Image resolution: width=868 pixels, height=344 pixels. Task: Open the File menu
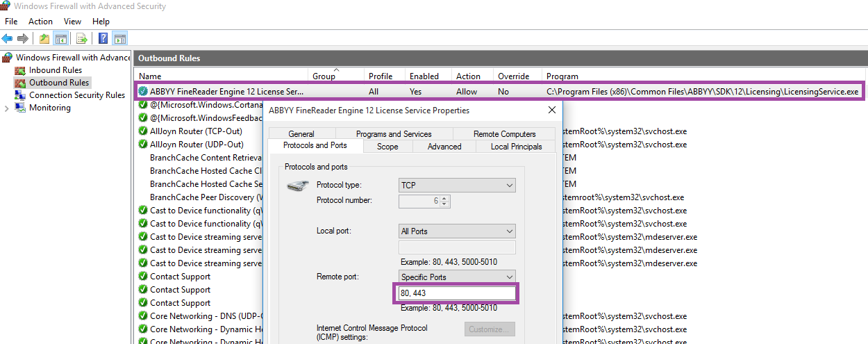pyautogui.click(x=11, y=22)
